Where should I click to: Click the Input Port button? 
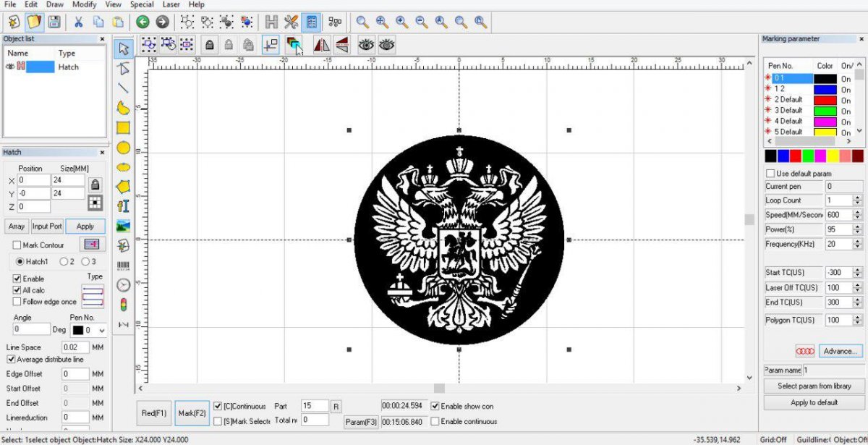47,226
